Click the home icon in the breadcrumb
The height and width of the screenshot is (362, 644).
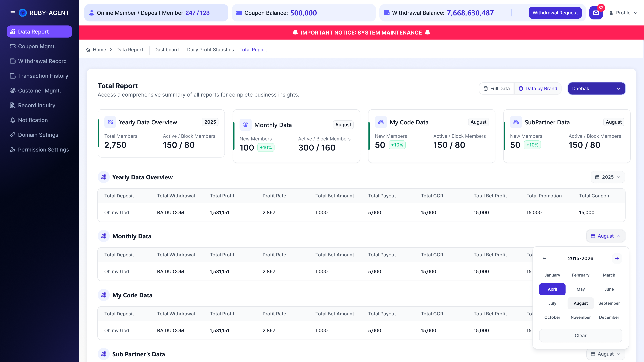(88, 50)
